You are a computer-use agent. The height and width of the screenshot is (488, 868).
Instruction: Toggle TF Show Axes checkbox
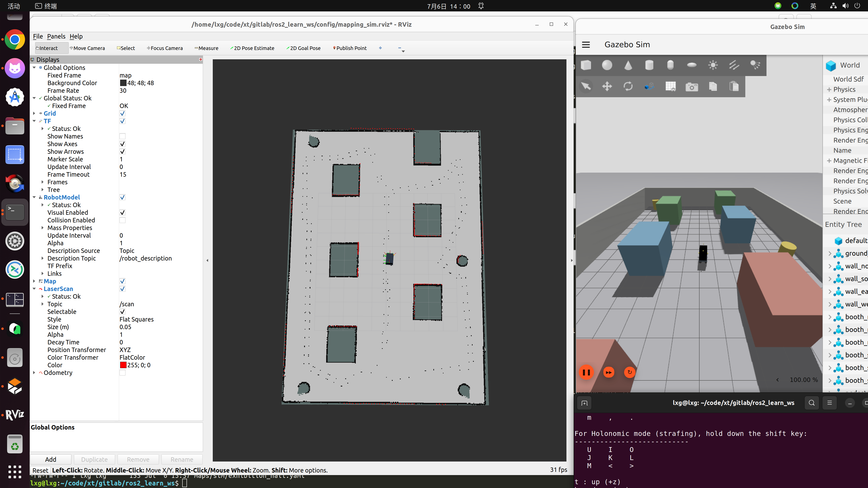point(122,144)
